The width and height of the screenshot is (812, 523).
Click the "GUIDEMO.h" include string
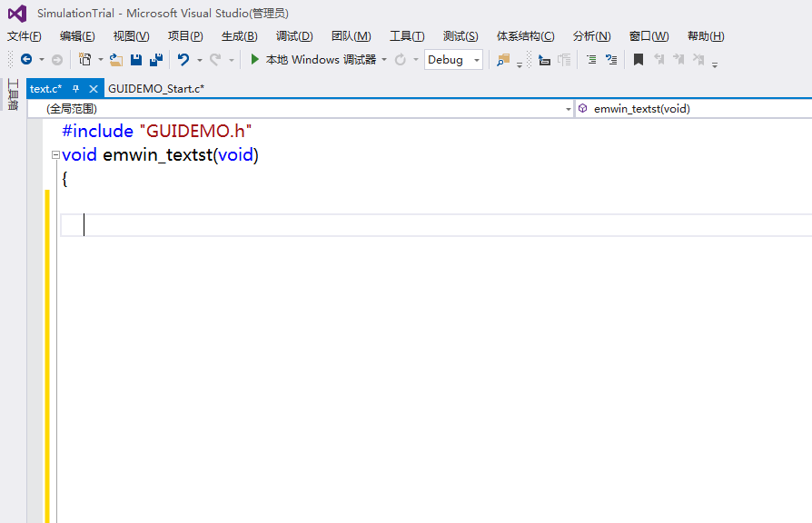[x=196, y=131]
